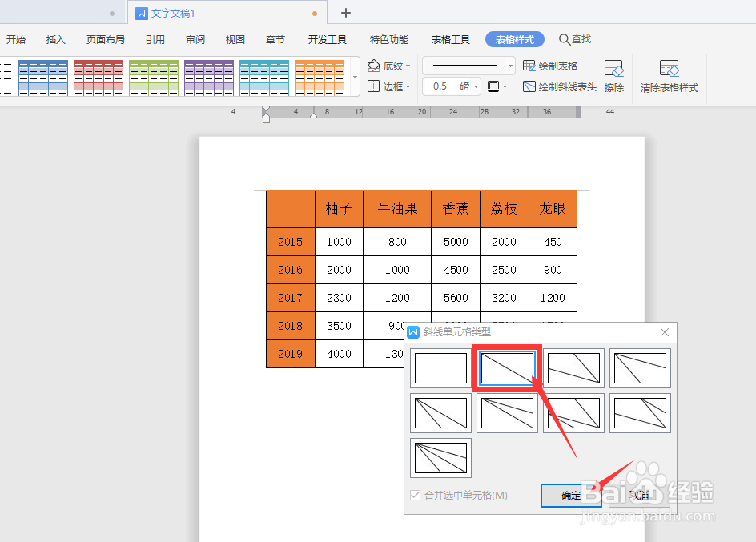
Task: Toggle 合并选中单元格 merge cells checkbox
Action: point(415,495)
